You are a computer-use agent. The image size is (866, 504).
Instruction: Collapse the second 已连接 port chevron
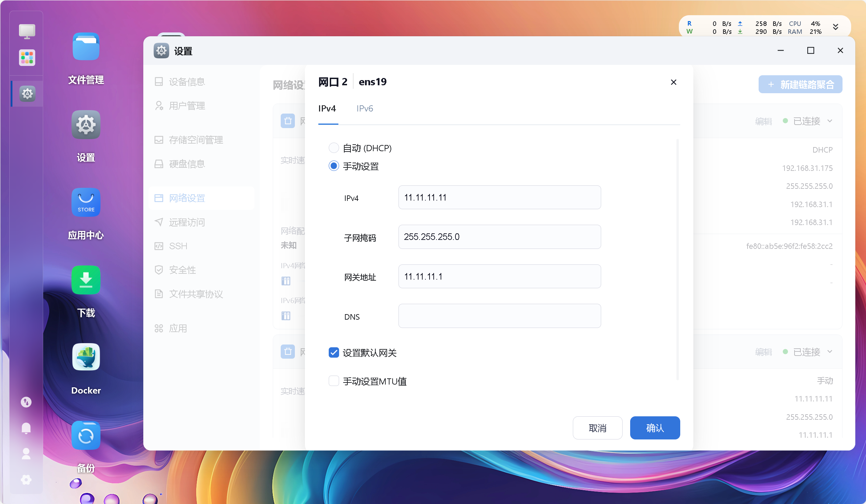point(830,351)
